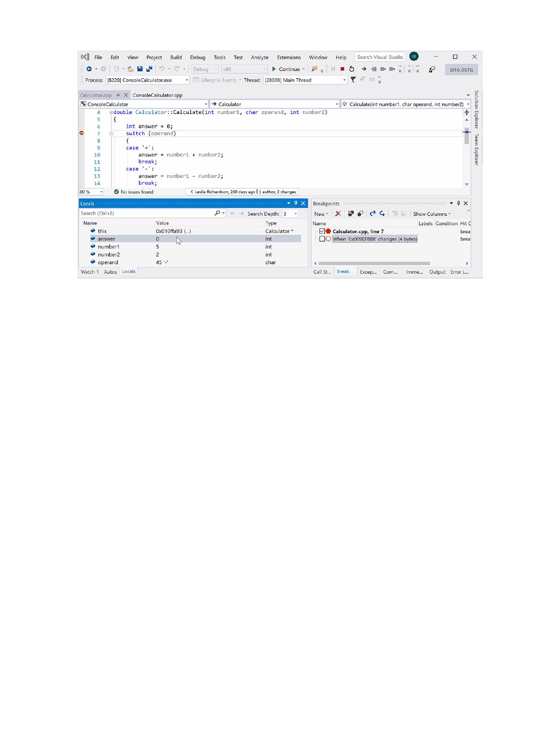Click the Enable or Disable All Breakpoints icon
Screen dimensions: 535x756
pyautogui.click(x=360, y=214)
